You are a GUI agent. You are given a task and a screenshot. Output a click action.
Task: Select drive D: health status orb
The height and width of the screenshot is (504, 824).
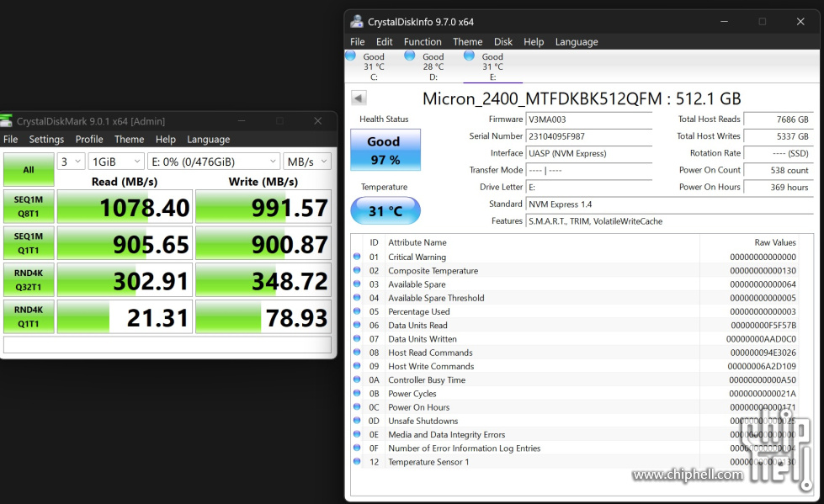coord(410,56)
